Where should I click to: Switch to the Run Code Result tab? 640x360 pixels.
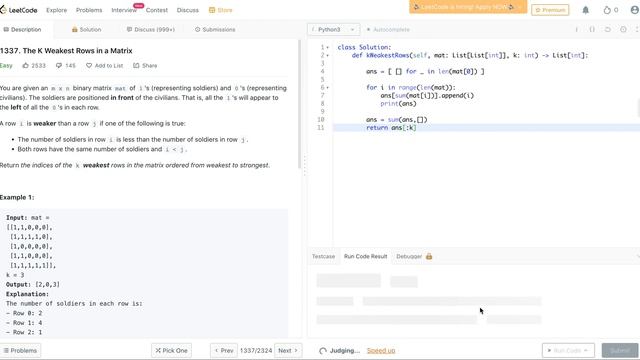365,256
